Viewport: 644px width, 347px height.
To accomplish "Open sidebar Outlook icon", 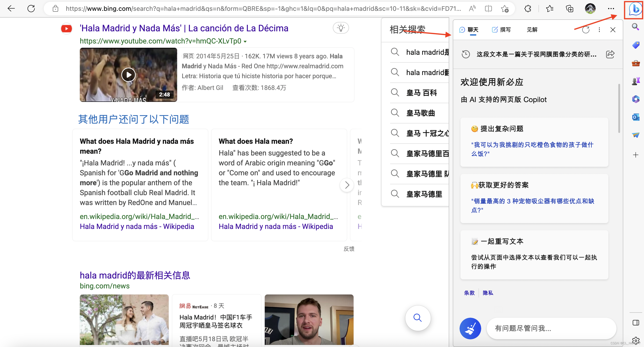I will click(x=635, y=117).
